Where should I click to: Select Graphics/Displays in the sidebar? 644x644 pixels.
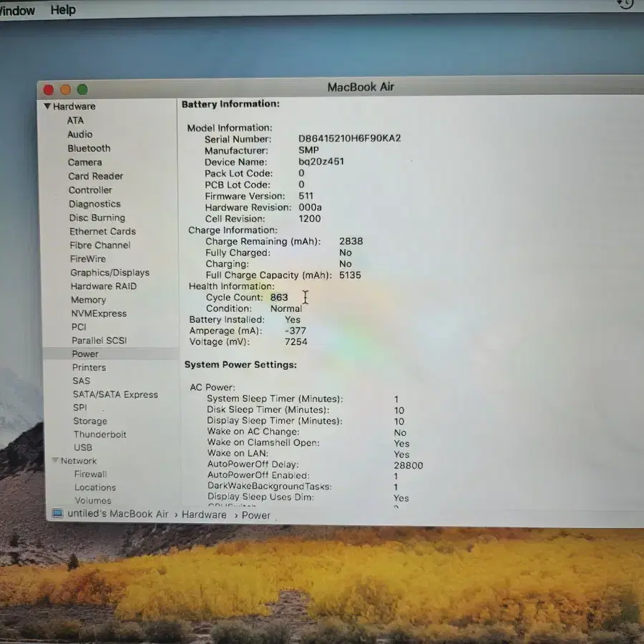coord(110,273)
